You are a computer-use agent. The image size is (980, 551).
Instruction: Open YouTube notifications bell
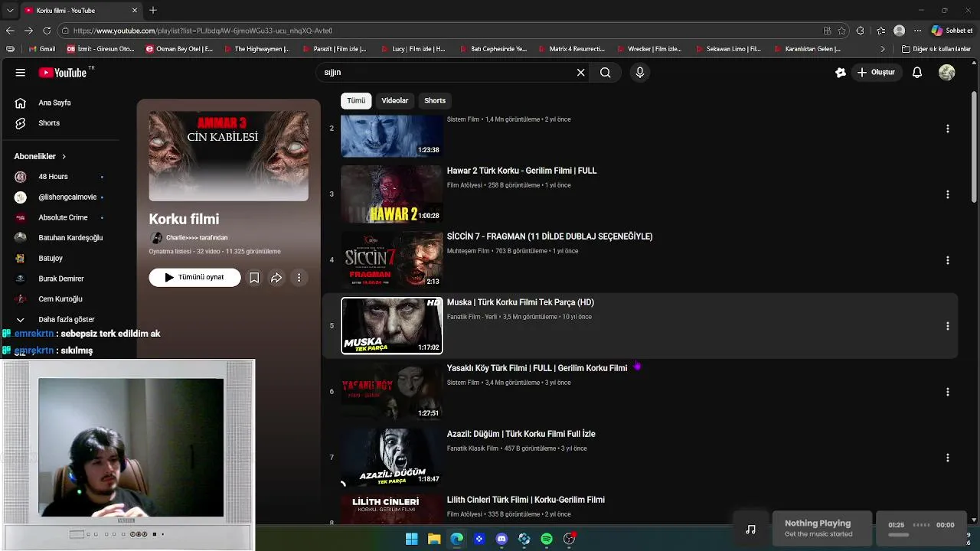click(x=917, y=73)
